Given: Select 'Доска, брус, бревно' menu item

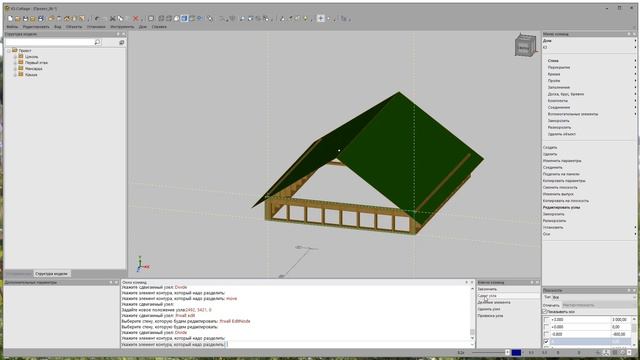Looking at the screenshot, I should pos(566,94).
